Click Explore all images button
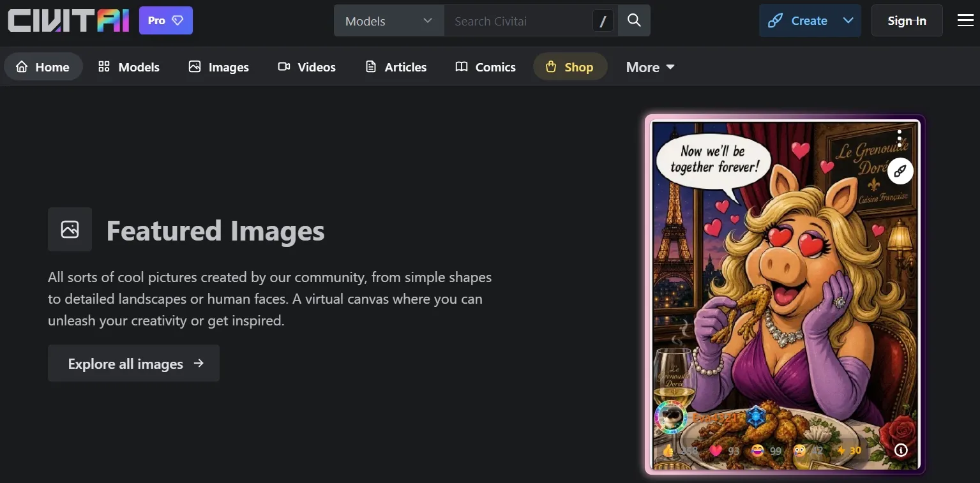Image resolution: width=980 pixels, height=483 pixels. tap(133, 364)
